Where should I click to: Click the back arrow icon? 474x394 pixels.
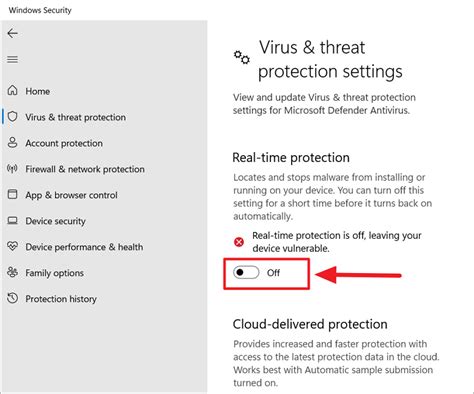pos(13,33)
